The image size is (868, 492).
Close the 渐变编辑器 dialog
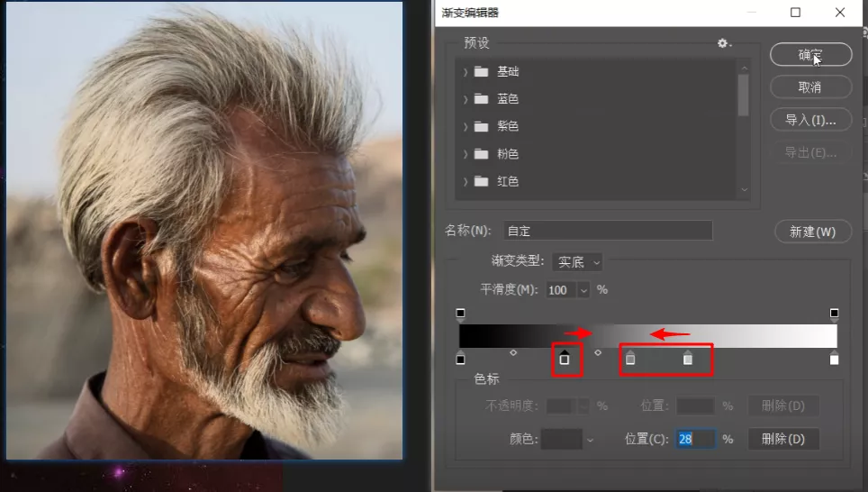840,13
